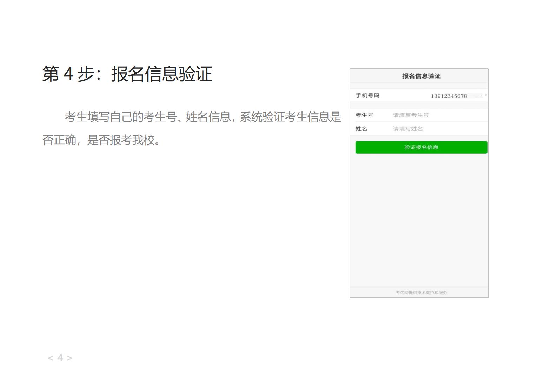Click 报名信息验证 in the large slide heading
The height and width of the screenshot is (392, 557).
[162, 74]
